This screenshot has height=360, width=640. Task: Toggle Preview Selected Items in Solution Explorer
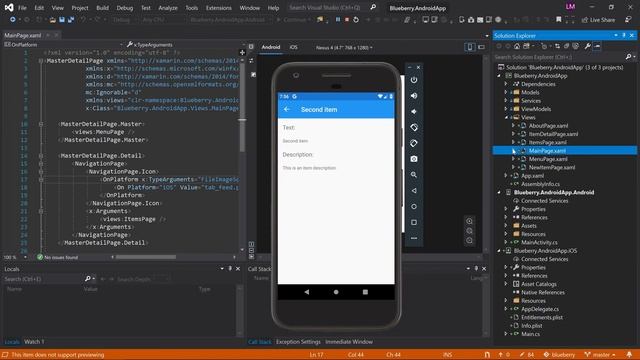[x=597, y=46]
